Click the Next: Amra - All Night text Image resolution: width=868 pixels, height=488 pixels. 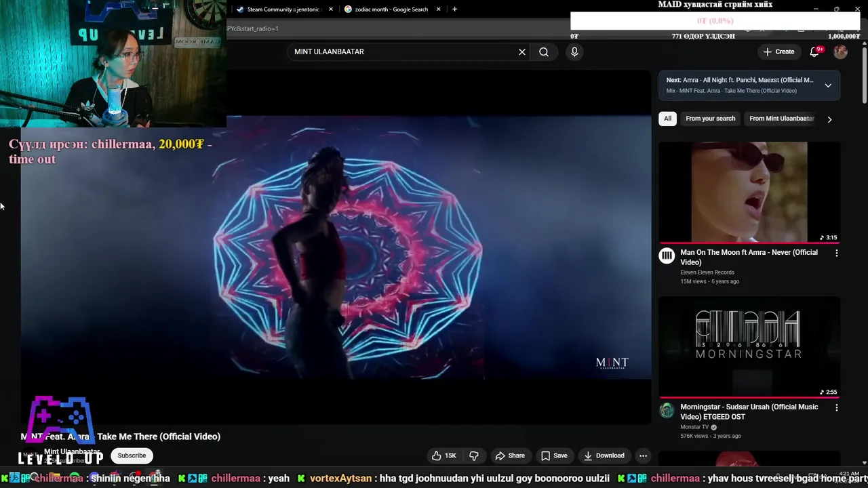click(740, 80)
